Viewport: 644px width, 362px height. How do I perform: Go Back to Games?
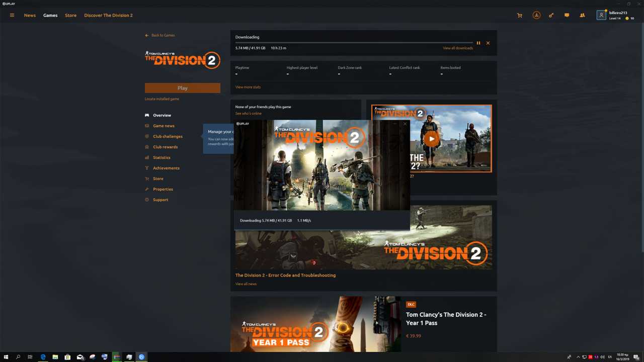(x=160, y=35)
